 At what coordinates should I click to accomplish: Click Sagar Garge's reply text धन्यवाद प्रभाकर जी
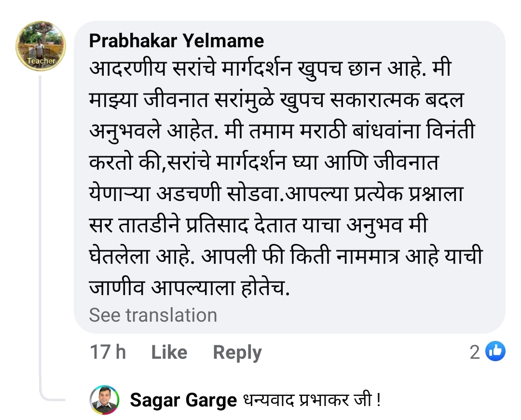click(x=311, y=400)
